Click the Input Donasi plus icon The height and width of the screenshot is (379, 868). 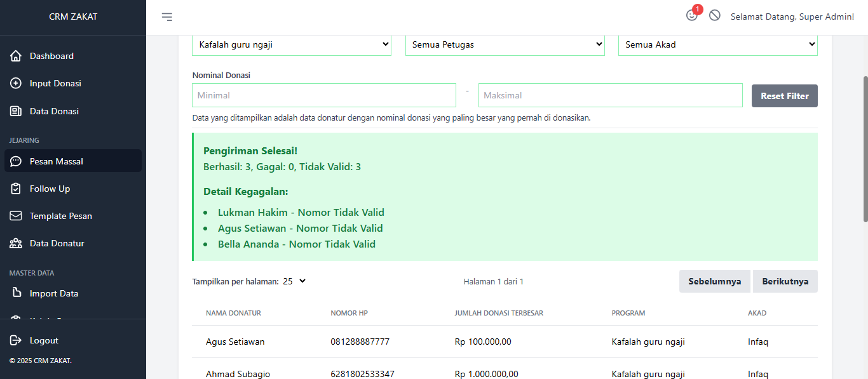click(16, 83)
